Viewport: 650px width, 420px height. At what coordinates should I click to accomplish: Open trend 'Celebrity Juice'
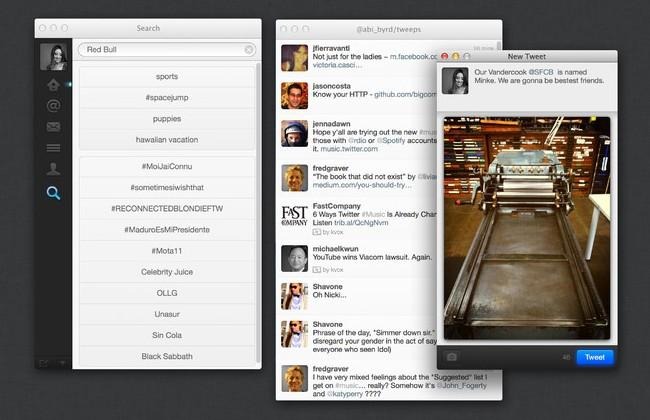[x=167, y=272]
